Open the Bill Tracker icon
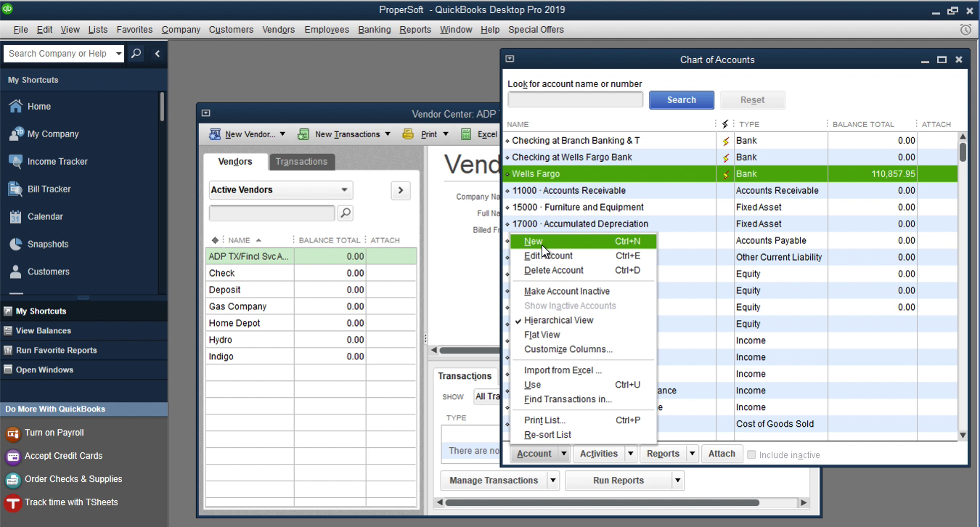 coord(15,189)
